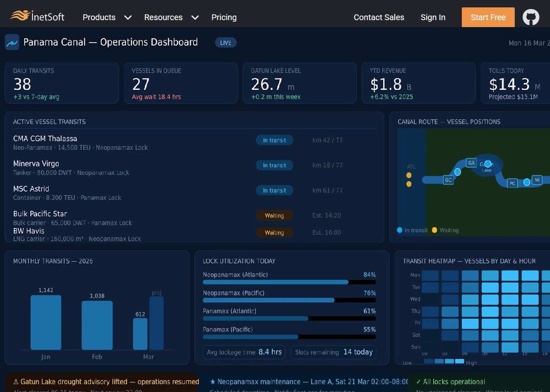This screenshot has width=550, height=392.
Task: Click the Mon 12 heatmap cell
Action: [510, 276]
